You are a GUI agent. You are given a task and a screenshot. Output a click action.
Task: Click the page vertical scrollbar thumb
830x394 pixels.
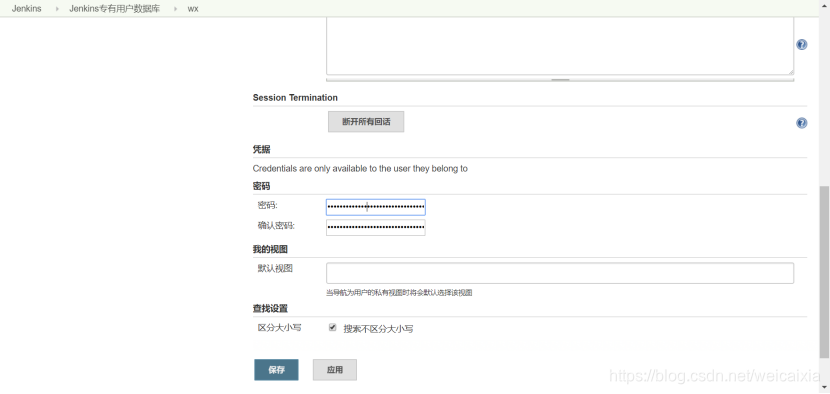pyautogui.click(x=824, y=271)
